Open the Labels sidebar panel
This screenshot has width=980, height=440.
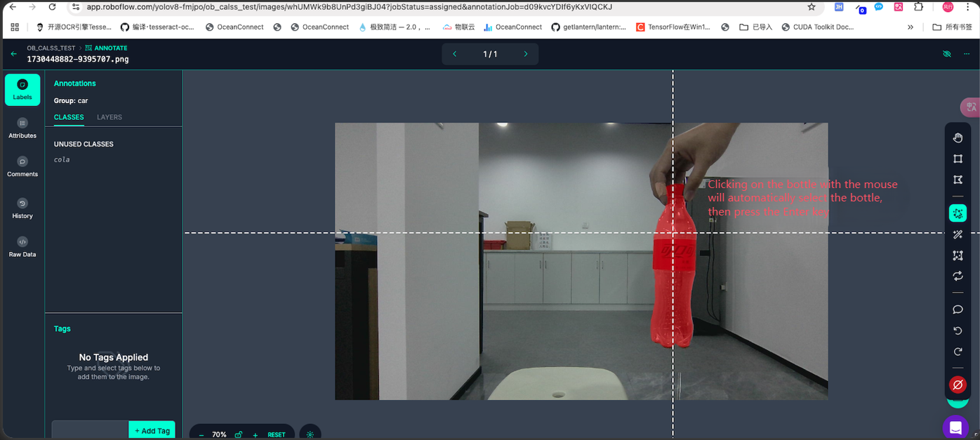(22, 90)
